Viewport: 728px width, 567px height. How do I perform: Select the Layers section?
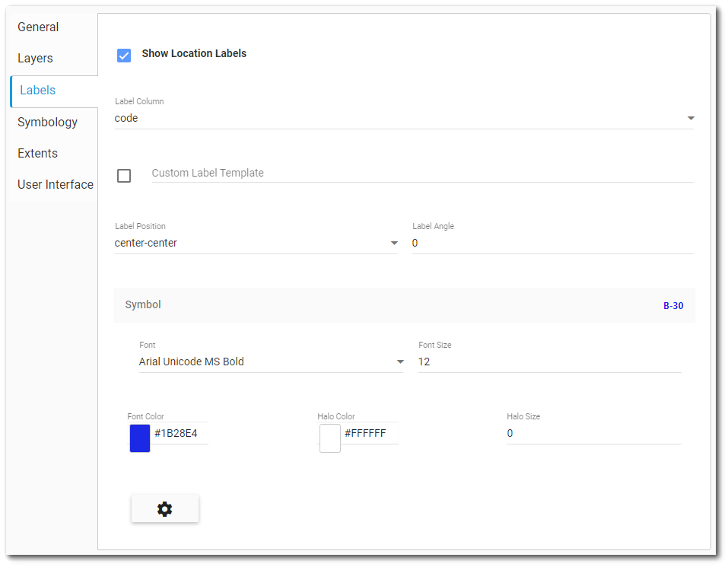pyautogui.click(x=35, y=58)
